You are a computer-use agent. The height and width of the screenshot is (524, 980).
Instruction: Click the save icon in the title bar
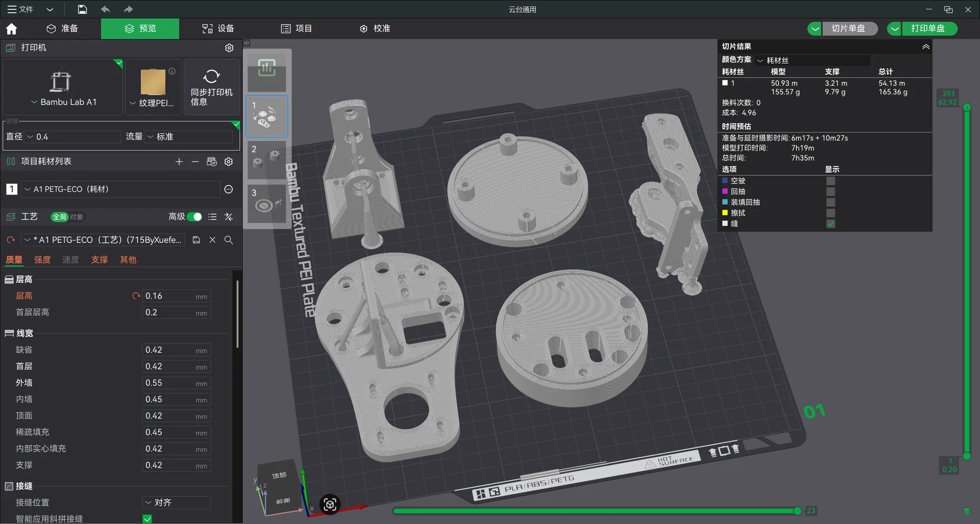82,9
